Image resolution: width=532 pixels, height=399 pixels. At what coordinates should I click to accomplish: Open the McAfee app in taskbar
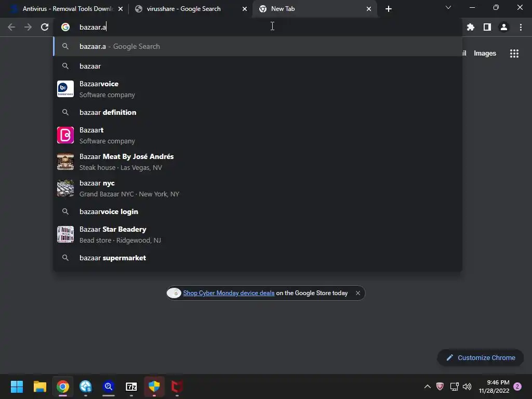177,387
